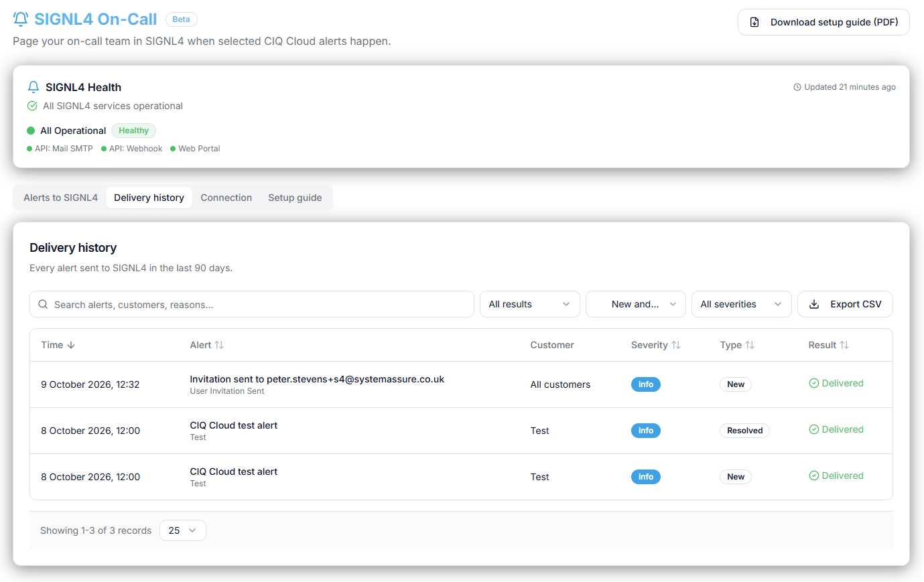924x582 pixels.
Task: Click the Time column header
Action: click(x=58, y=345)
